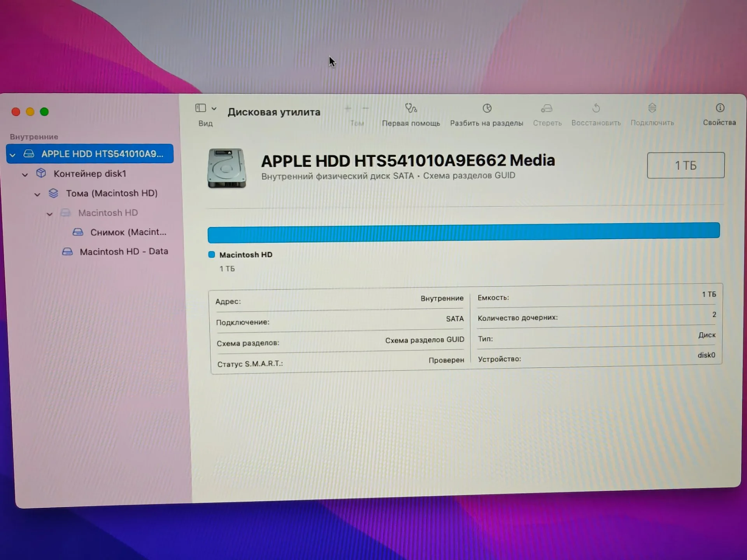Click the Дисковая утилита window title
Viewport: 747px width, 560px height.
click(x=274, y=112)
